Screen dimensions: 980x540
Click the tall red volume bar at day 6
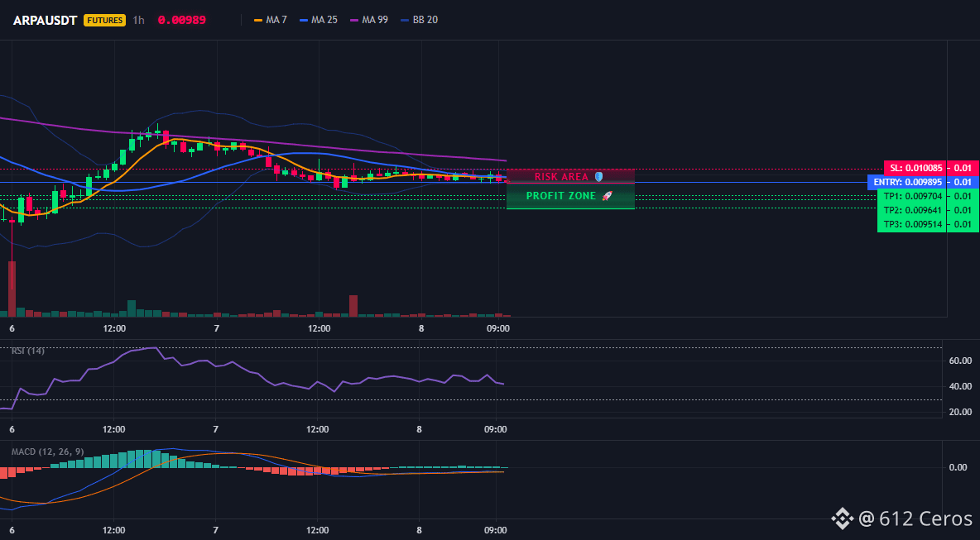[x=12, y=289]
